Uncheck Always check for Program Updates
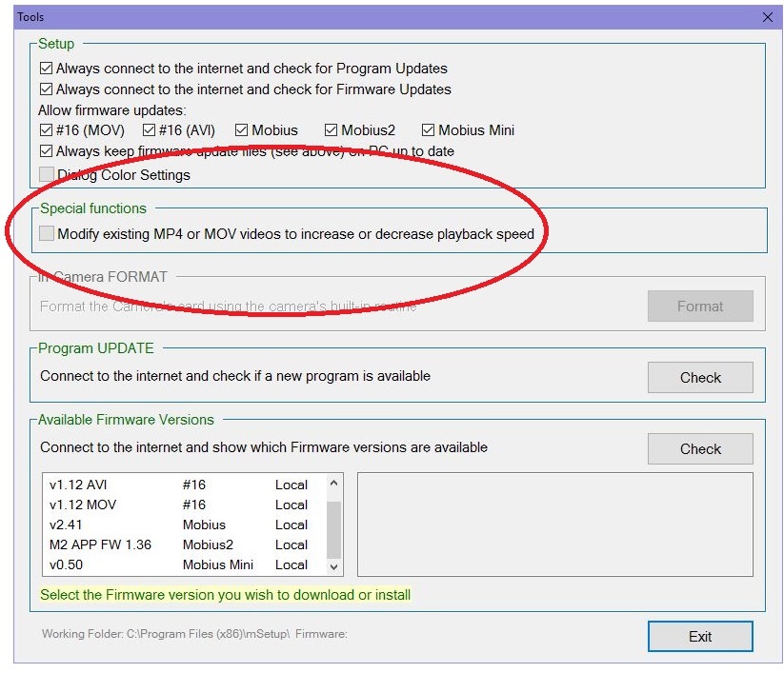The width and height of the screenshot is (784, 673). tap(47, 69)
